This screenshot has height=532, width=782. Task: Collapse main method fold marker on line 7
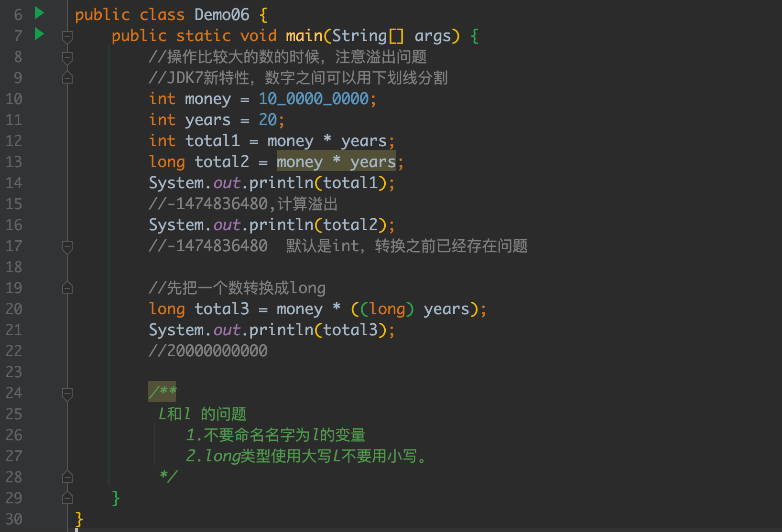(x=67, y=36)
